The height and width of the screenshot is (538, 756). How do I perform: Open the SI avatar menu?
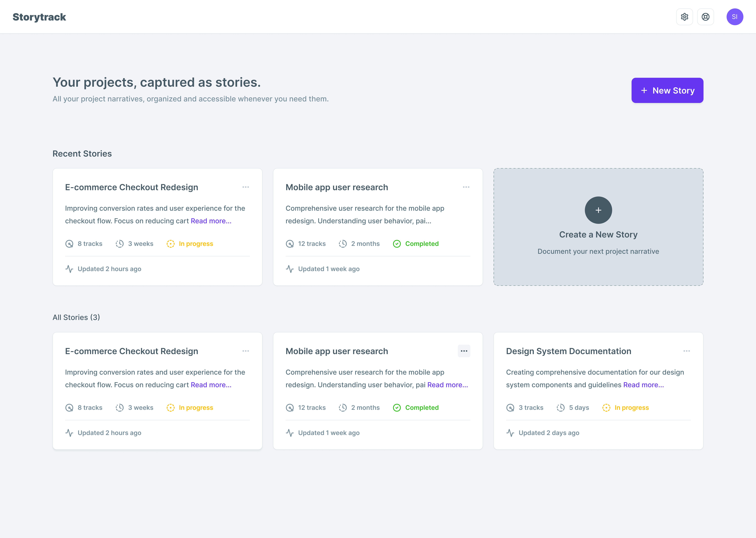click(x=735, y=17)
